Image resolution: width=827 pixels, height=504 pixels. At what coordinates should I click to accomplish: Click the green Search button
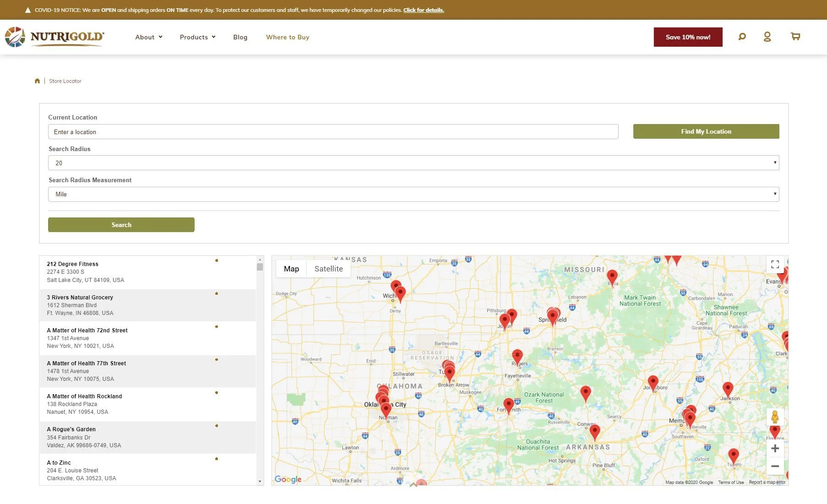click(x=121, y=225)
